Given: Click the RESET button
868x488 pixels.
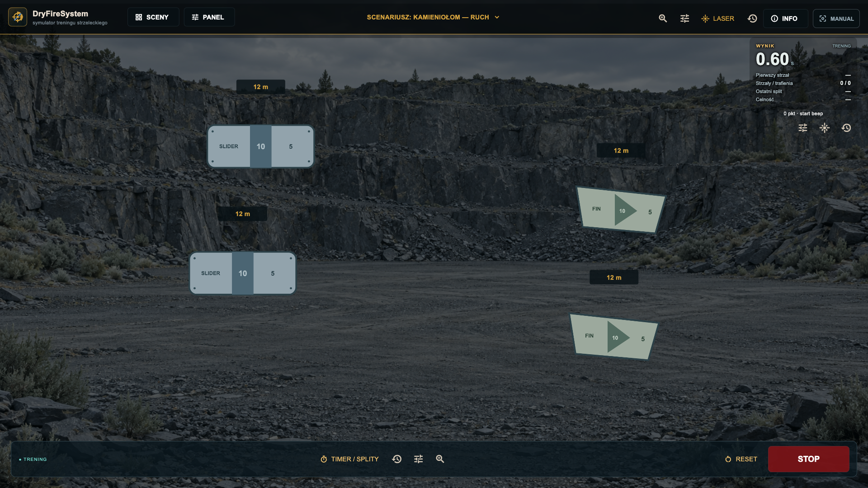Looking at the screenshot, I should (741, 459).
